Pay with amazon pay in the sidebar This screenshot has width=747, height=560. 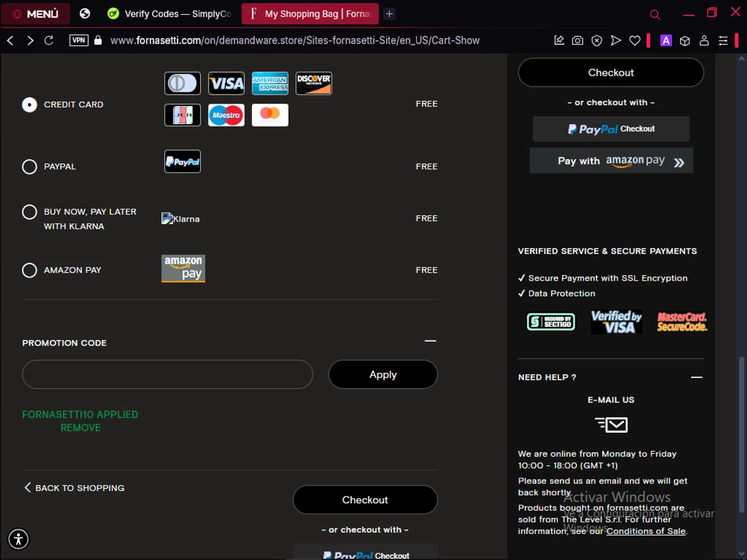click(611, 161)
